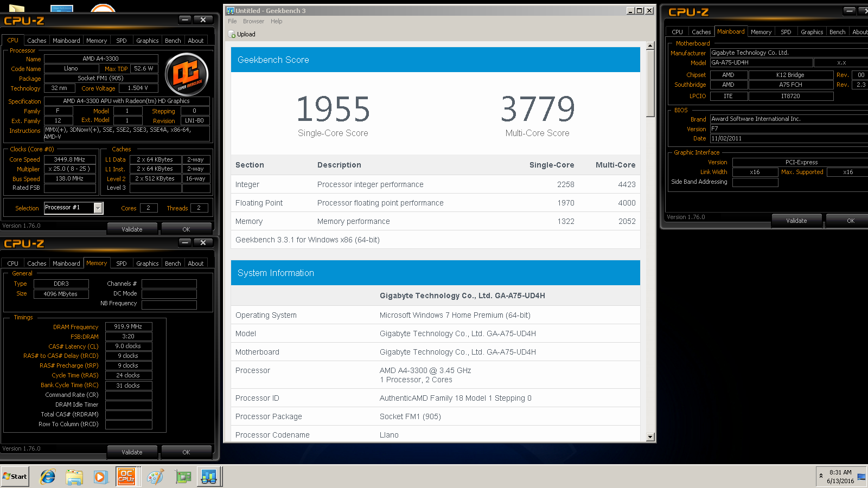Open Windows Explorer from the taskbar
Viewport: 868px width, 488px height.
click(x=74, y=477)
